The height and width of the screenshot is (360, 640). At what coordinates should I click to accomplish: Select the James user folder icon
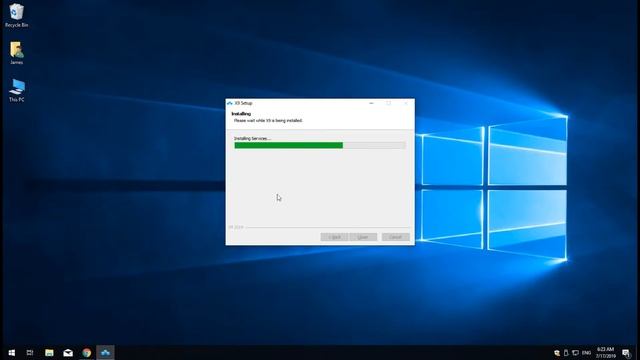16,53
